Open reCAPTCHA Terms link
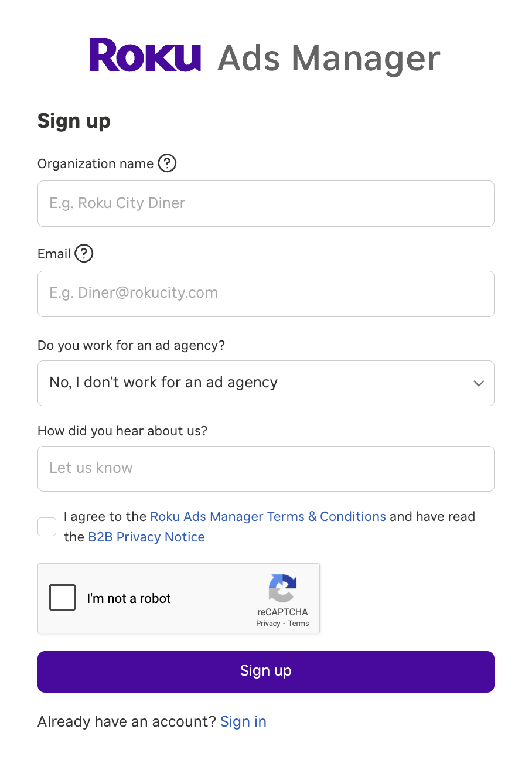The height and width of the screenshot is (770, 532). tap(298, 624)
